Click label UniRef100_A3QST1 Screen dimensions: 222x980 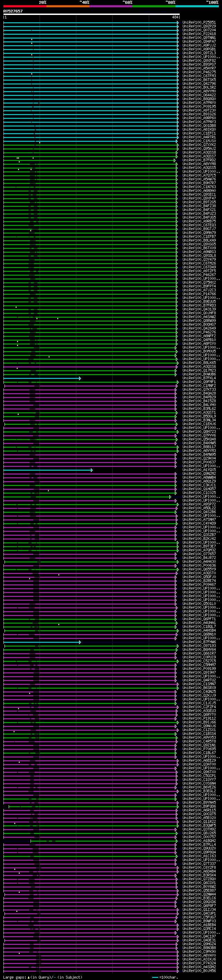[x=199, y=413]
